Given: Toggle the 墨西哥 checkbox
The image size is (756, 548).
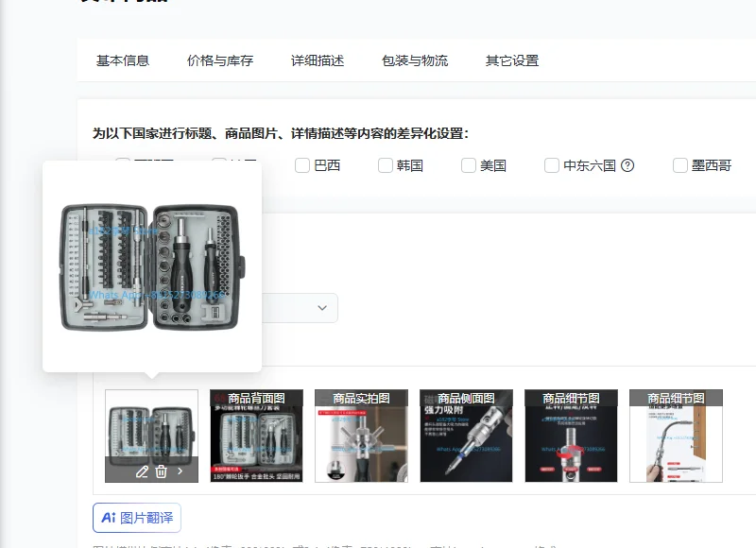Looking at the screenshot, I should coord(680,165).
